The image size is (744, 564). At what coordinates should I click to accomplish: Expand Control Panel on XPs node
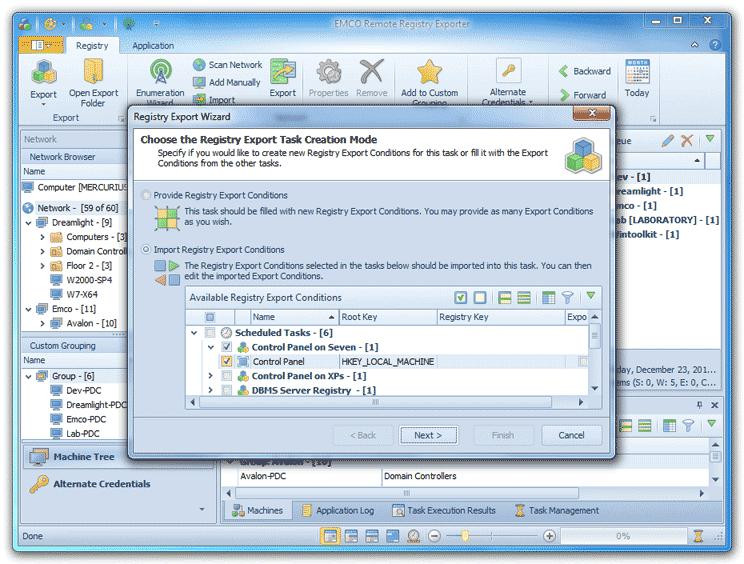211,376
